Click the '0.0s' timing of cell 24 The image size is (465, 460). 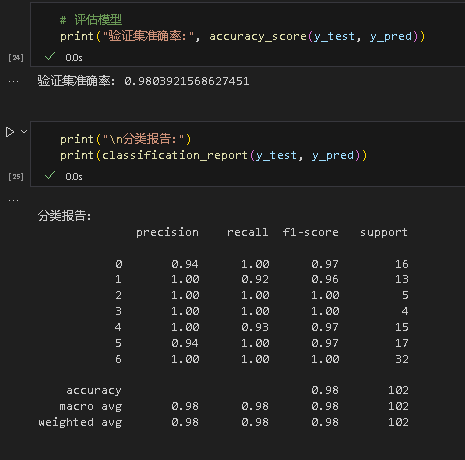(74, 58)
